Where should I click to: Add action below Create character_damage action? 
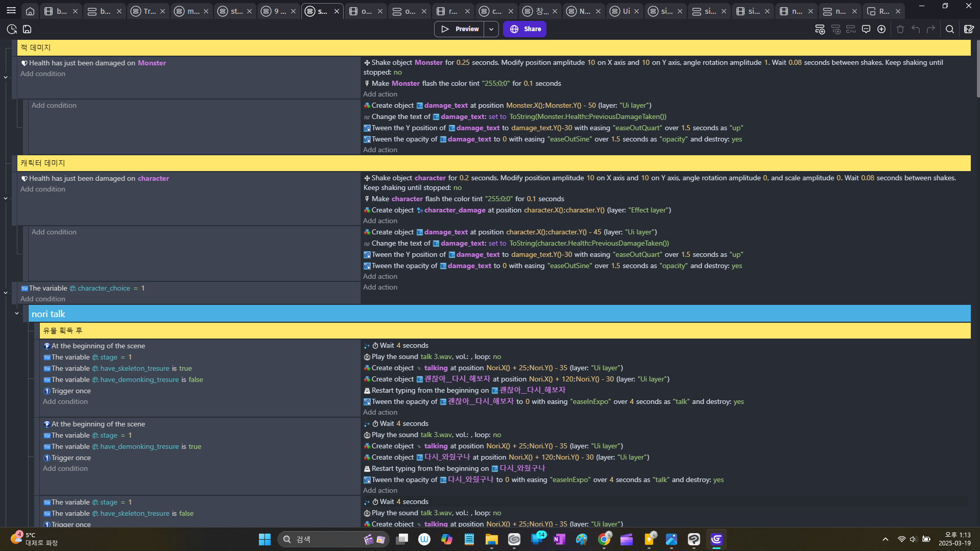[x=380, y=221]
